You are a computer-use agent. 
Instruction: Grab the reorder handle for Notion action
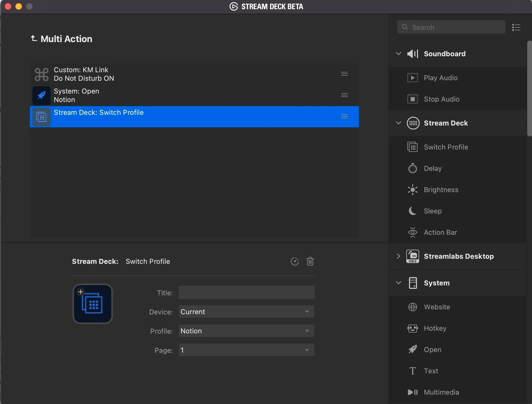pos(344,95)
